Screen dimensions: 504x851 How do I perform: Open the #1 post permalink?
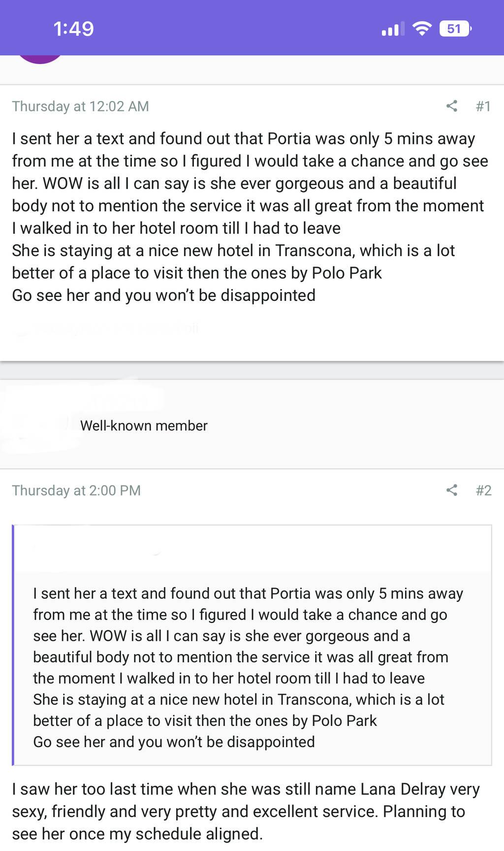483,106
